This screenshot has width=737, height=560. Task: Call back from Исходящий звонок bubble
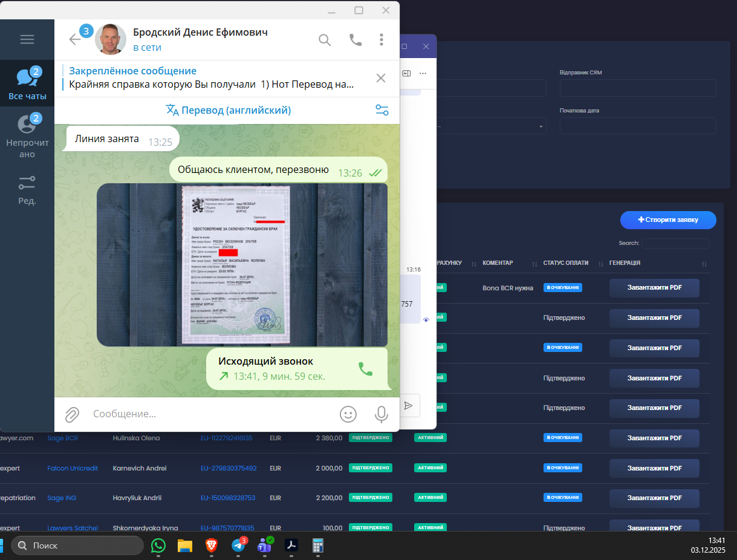pos(365,369)
